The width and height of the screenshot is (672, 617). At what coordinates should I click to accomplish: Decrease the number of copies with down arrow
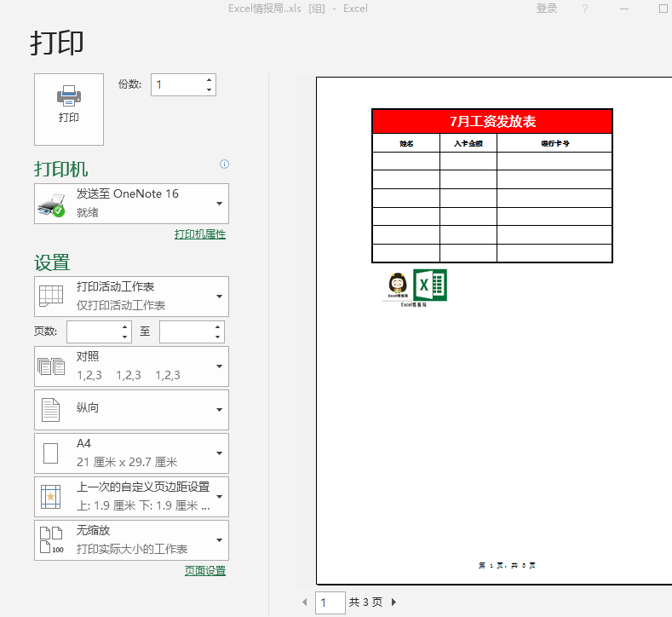[209, 89]
